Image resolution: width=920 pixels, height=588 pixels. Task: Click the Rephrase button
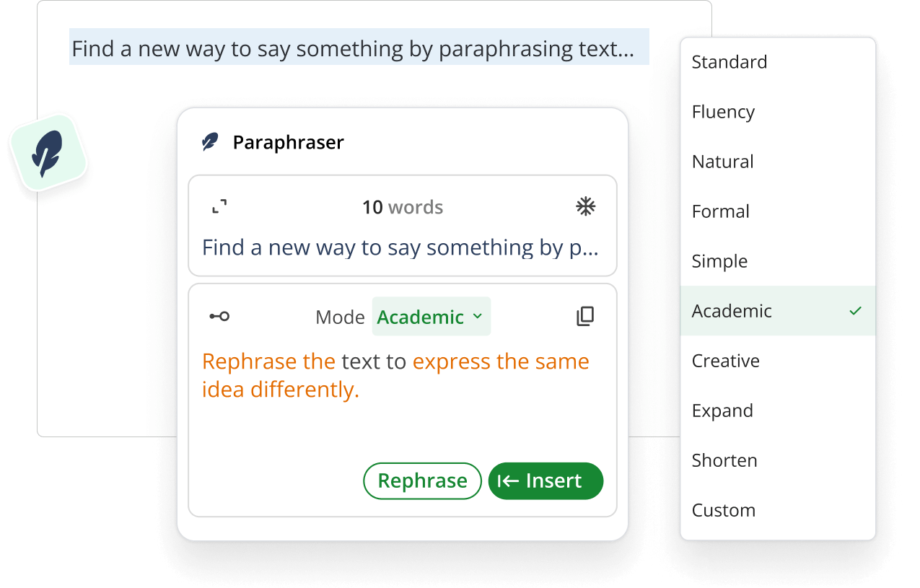pyautogui.click(x=422, y=481)
